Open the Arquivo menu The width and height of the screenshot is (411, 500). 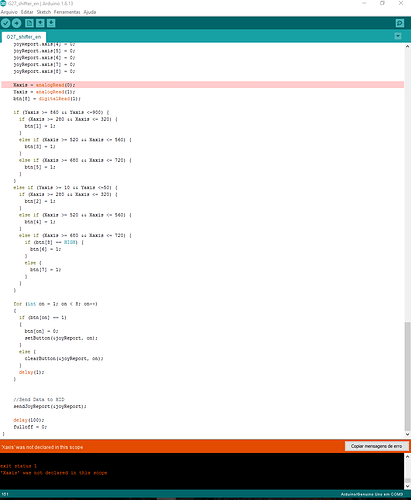[9, 12]
